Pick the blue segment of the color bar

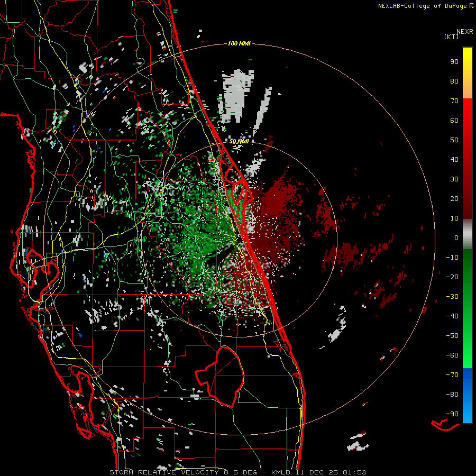point(467,396)
